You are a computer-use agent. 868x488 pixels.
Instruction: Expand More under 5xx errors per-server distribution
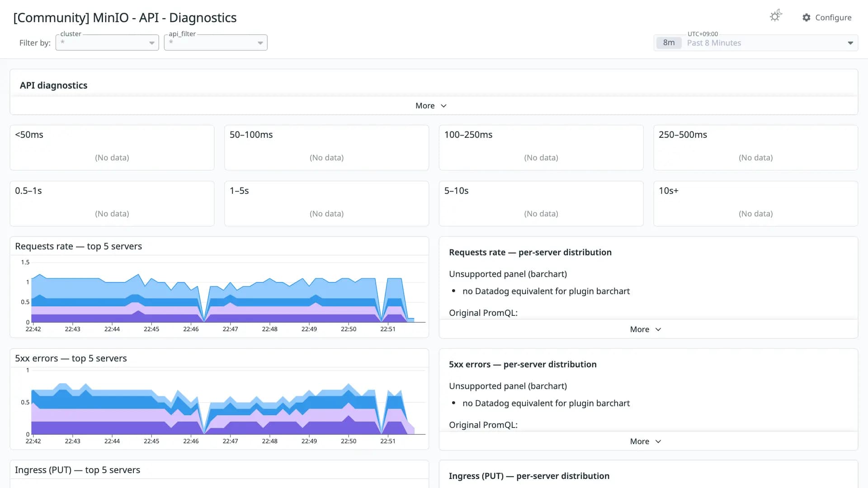646,441
